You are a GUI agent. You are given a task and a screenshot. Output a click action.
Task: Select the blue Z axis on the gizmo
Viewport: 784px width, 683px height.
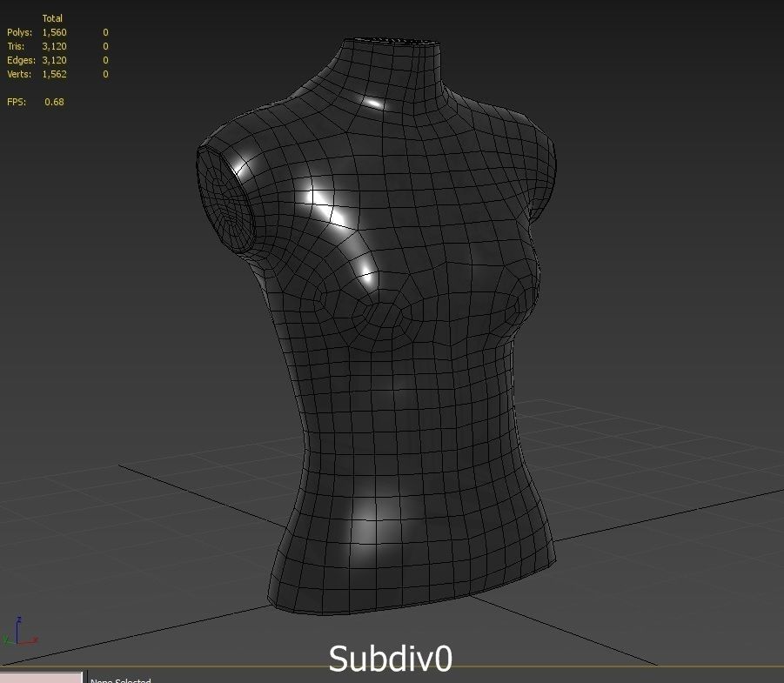pyautogui.click(x=19, y=619)
